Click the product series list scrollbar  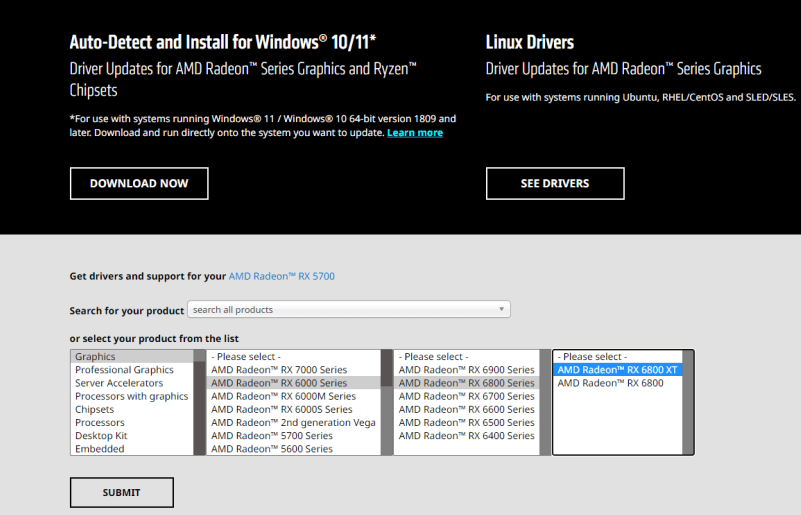[x=387, y=402]
